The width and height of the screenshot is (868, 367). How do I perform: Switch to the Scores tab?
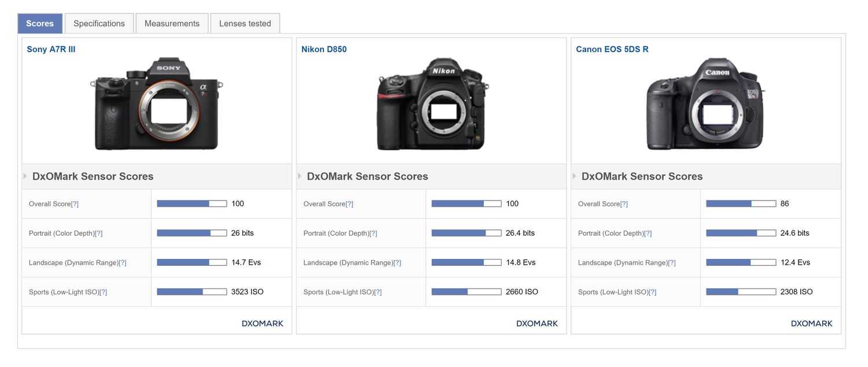coord(40,24)
